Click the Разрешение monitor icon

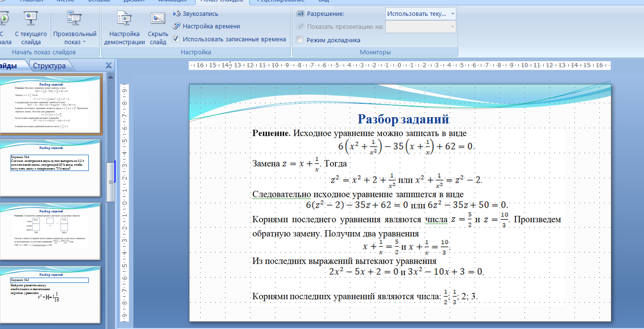(x=300, y=14)
